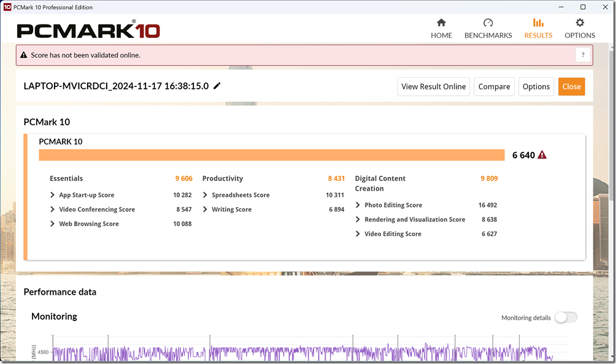Go to the Benchmarks gauge icon
This screenshot has height=364, width=616.
488,23
